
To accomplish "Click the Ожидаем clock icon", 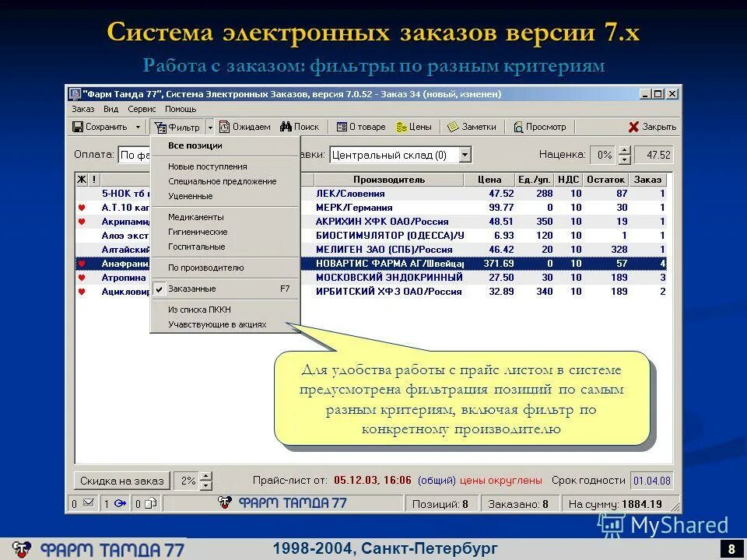I will (x=225, y=127).
